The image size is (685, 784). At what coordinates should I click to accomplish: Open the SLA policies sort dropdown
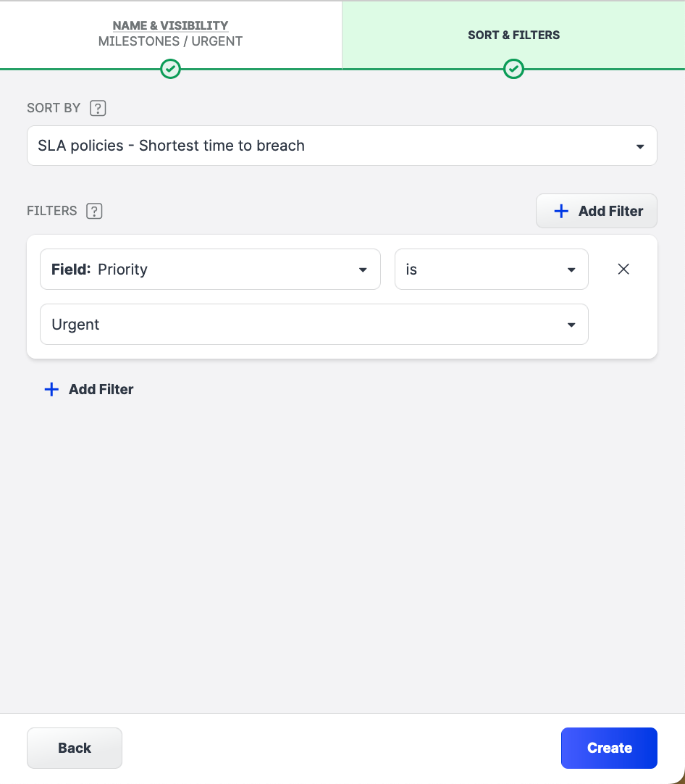click(342, 146)
